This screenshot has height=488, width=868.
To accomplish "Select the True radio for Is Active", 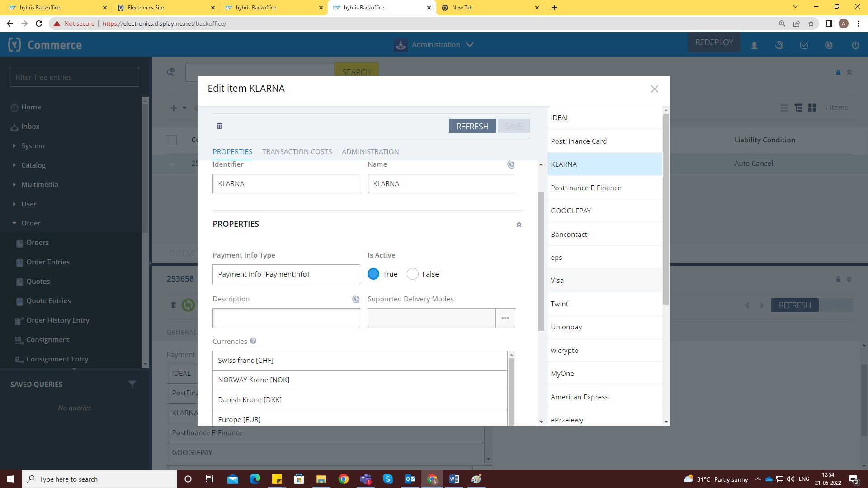I will click(373, 274).
